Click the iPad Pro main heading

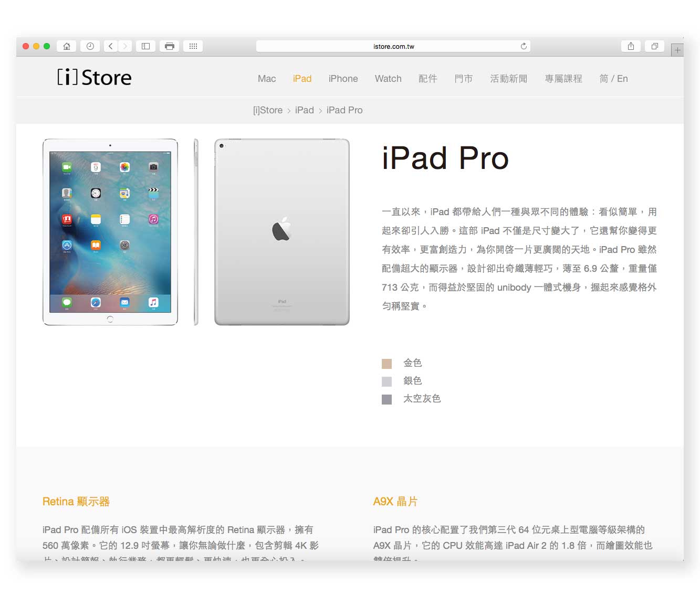point(445,158)
